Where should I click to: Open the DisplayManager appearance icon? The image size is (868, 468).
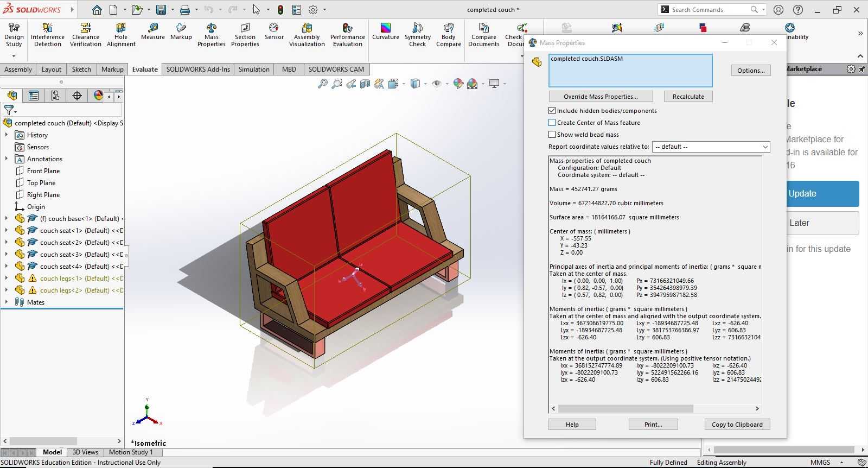pyautogui.click(x=98, y=96)
